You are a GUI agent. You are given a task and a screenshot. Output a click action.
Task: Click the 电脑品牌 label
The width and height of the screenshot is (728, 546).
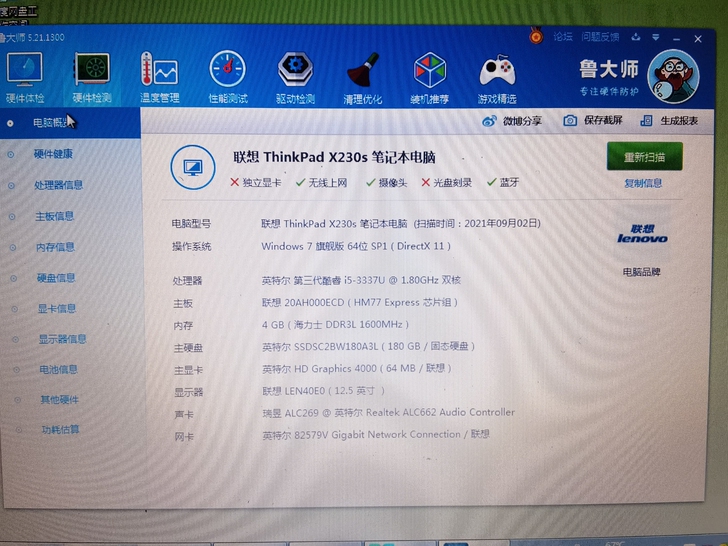pos(641,272)
